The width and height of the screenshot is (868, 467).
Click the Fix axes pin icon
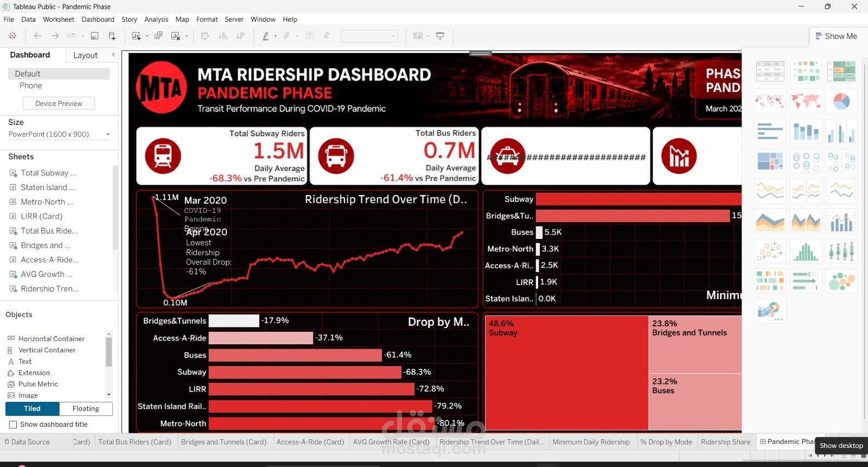click(x=326, y=36)
